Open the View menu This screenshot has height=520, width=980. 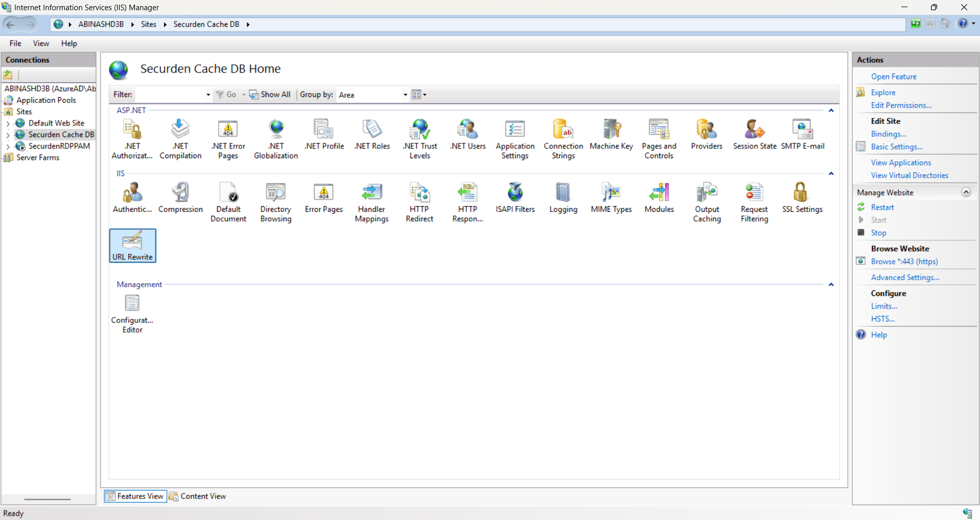(41, 43)
